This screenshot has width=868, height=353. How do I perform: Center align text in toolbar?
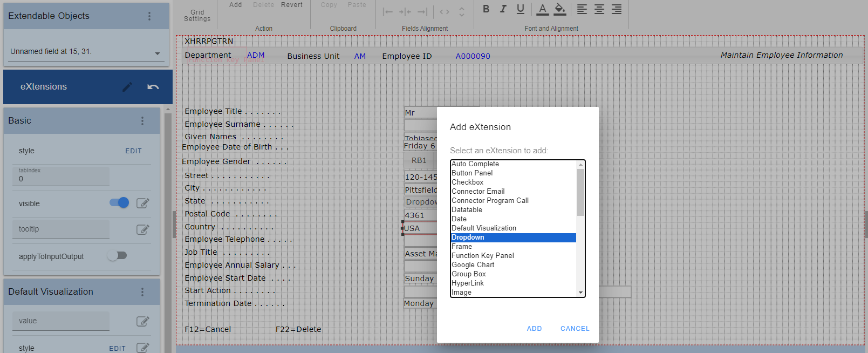599,9
